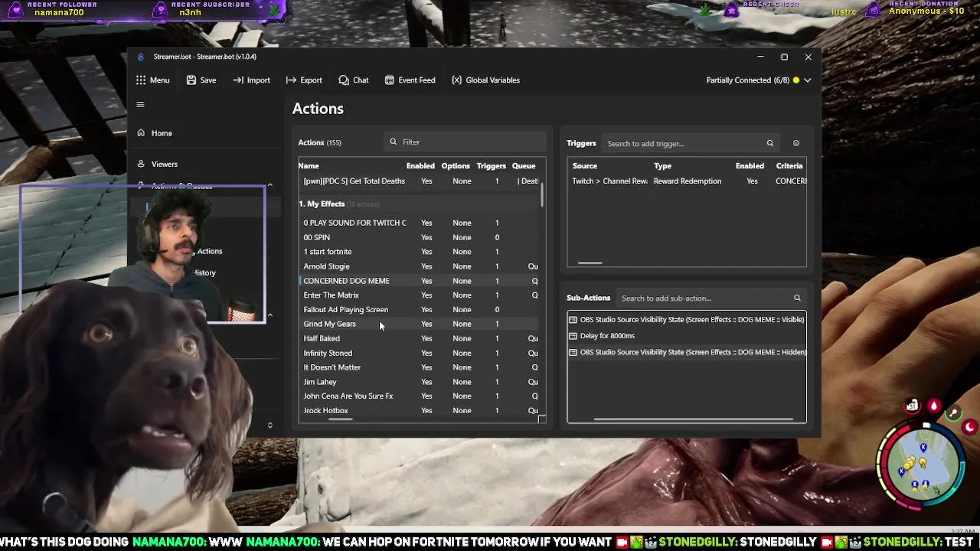Select the 'Grind My Gears' action
The height and width of the screenshot is (551, 980).
[420, 324]
